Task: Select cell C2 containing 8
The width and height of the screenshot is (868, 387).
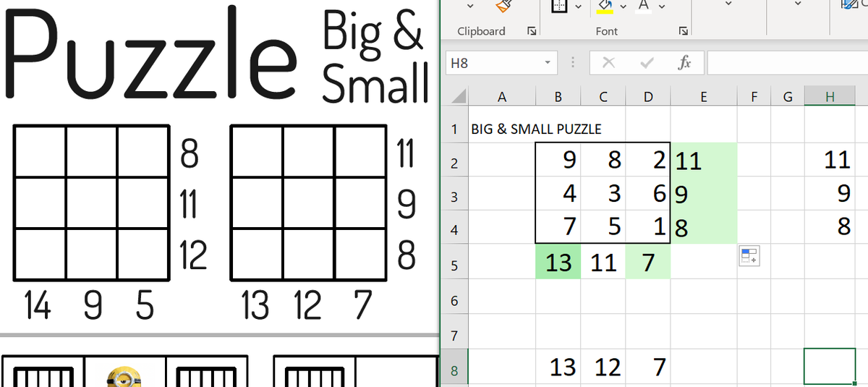Action: [603, 160]
